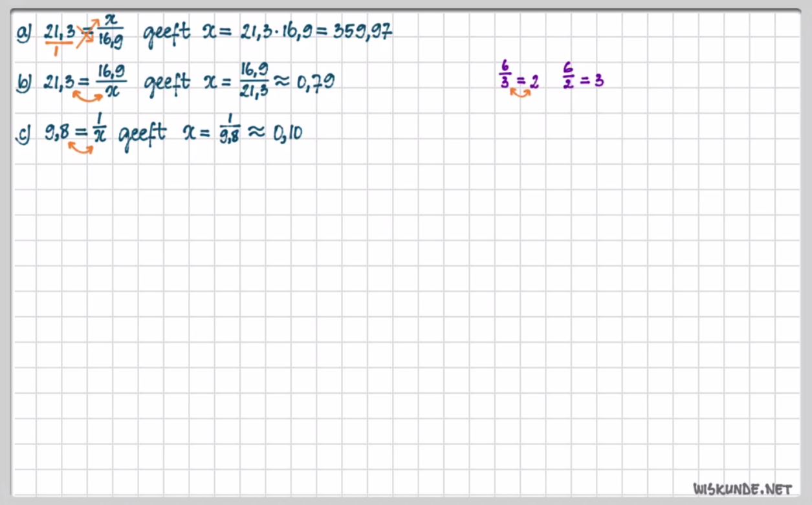
Task: Click the WISKUNDE.NET watermark logo
Action: pyautogui.click(x=742, y=488)
